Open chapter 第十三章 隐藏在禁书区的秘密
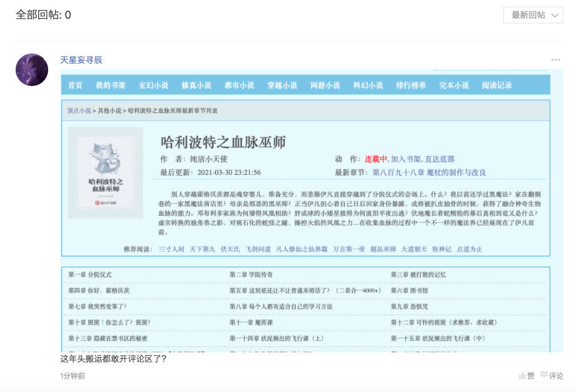Viewport: 576px width, 392px height. (108, 338)
